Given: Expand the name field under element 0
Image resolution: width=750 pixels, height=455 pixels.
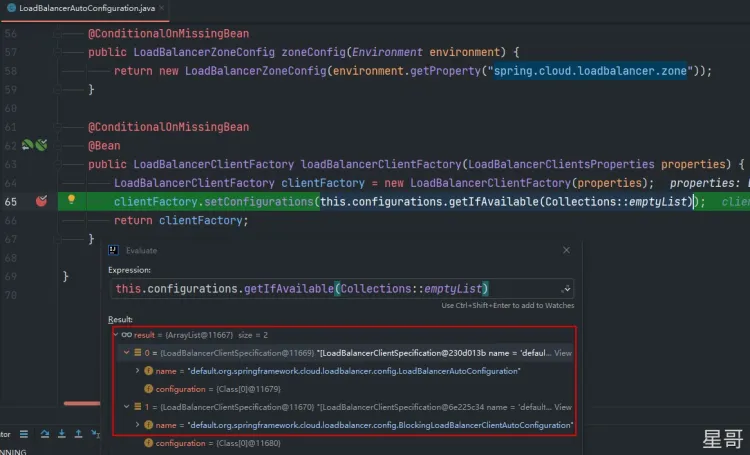Looking at the screenshot, I should [x=138, y=371].
